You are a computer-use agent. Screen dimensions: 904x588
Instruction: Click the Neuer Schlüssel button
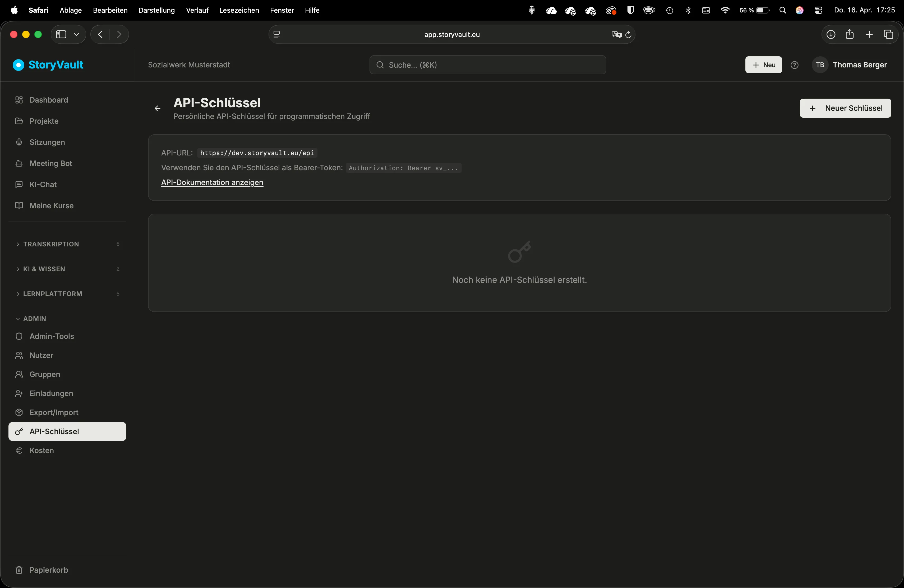[x=845, y=108]
